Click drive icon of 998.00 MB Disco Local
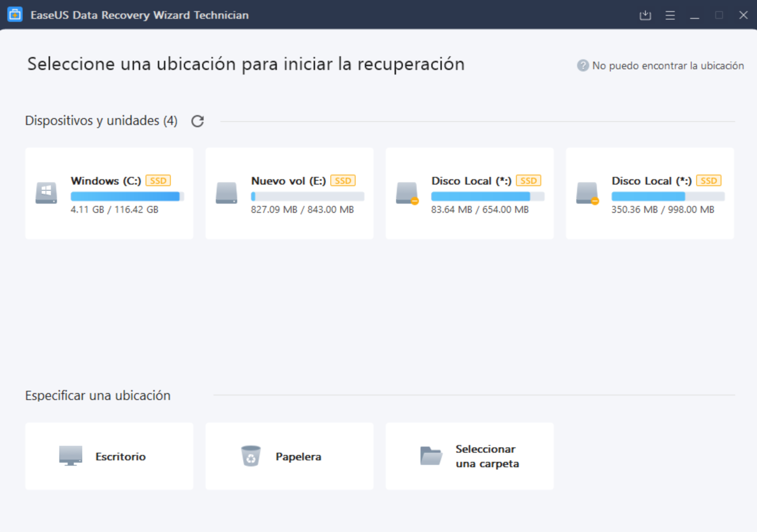Viewport: 757px width, 532px height. [x=587, y=193]
